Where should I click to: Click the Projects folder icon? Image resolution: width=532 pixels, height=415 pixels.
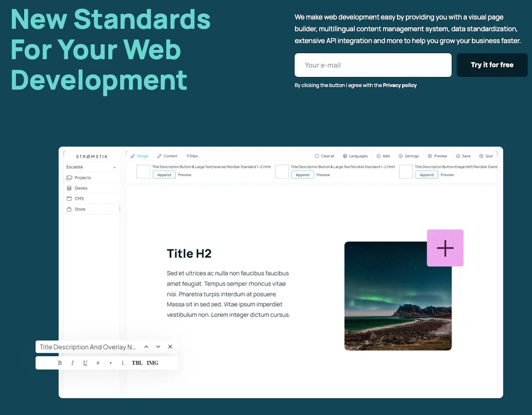(69, 178)
